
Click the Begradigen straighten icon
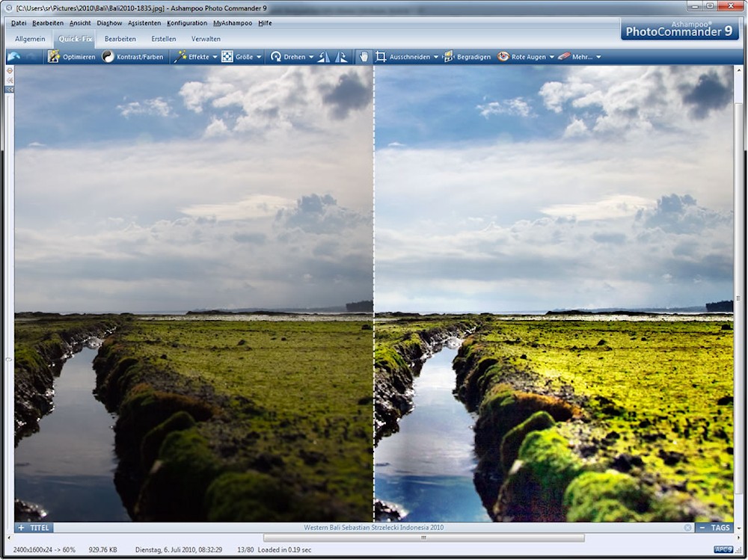449,57
